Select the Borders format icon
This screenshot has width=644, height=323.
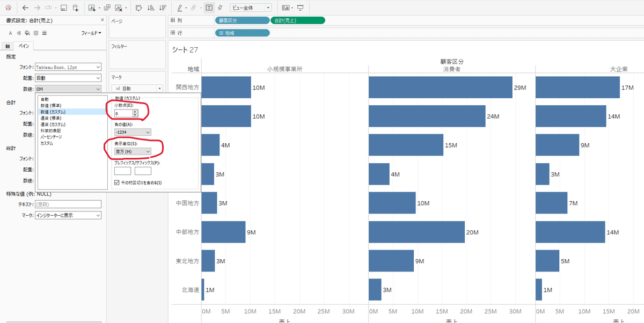(36, 33)
